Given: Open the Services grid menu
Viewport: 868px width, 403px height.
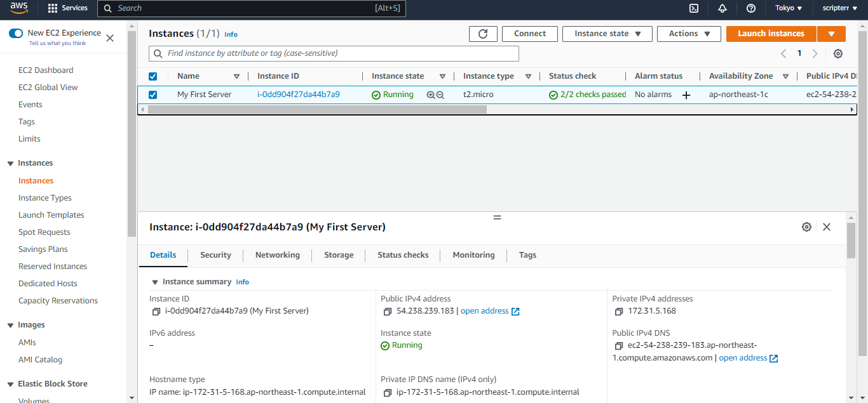Looking at the screenshot, I should (68, 8).
